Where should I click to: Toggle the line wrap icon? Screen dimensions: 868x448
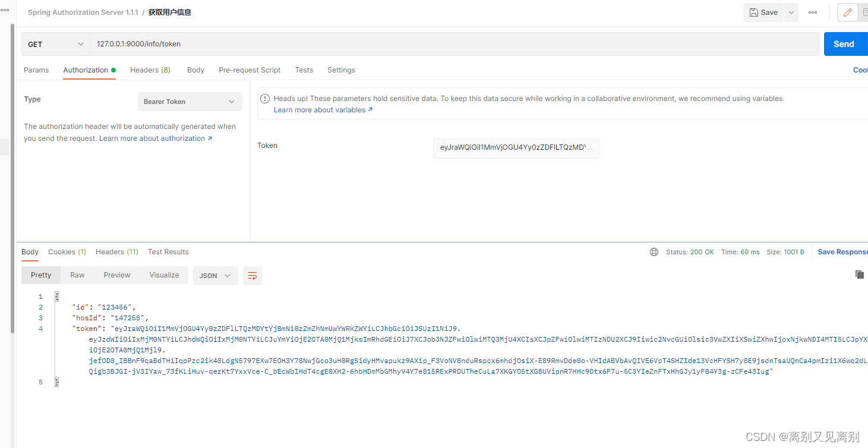[x=252, y=276]
